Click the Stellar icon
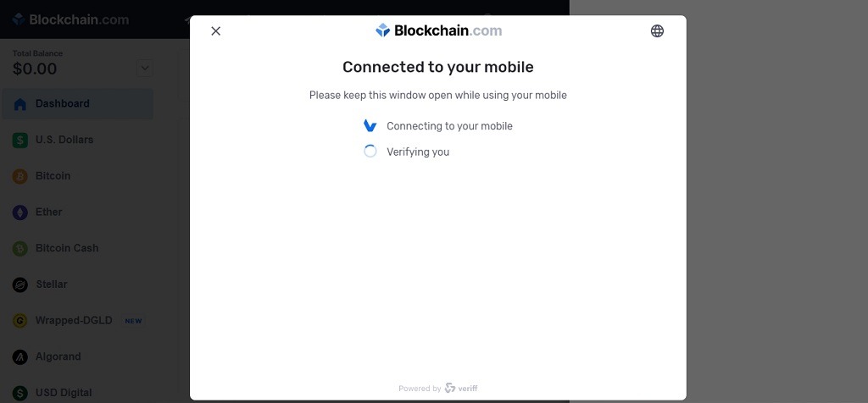Viewport: 868px width, 403px height. coord(20,284)
